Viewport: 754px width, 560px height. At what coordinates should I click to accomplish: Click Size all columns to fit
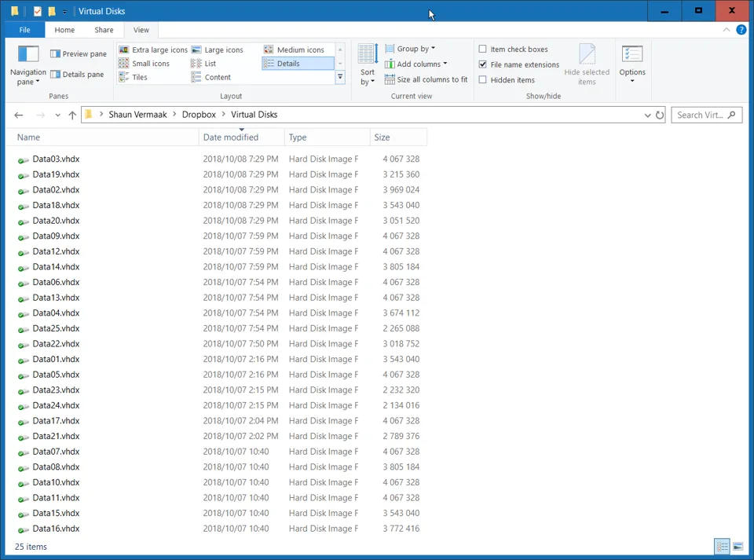pyautogui.click(x=426, y=79)
